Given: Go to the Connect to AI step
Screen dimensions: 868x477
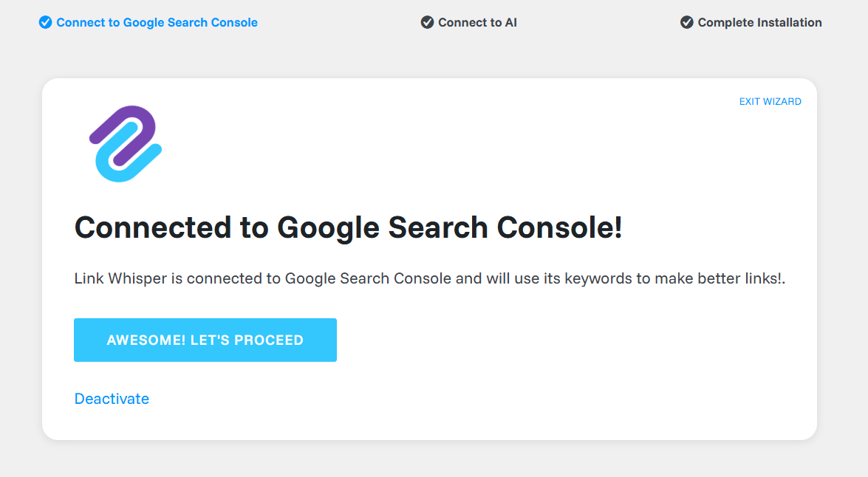Looking at the screenshot, I should (x=477, y=23).
